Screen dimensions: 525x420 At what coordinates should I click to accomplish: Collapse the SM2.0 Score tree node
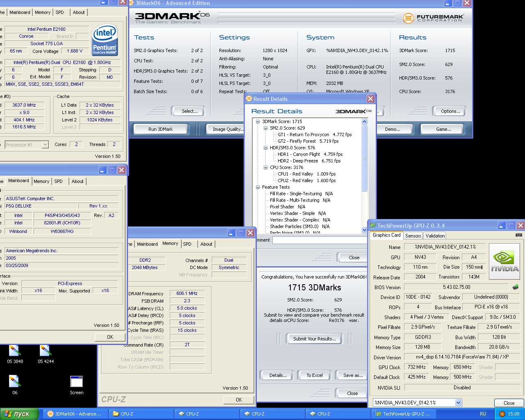pos(266,128)
